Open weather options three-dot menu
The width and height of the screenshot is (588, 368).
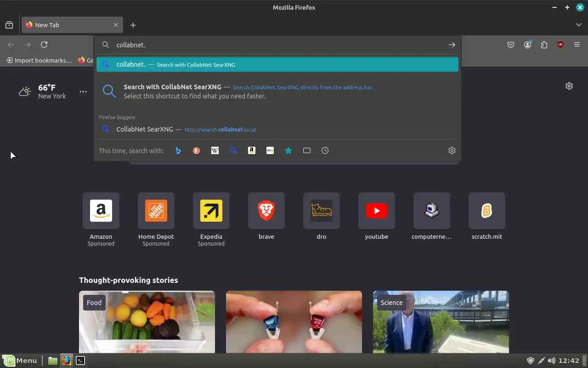click(x=83, y=92)
